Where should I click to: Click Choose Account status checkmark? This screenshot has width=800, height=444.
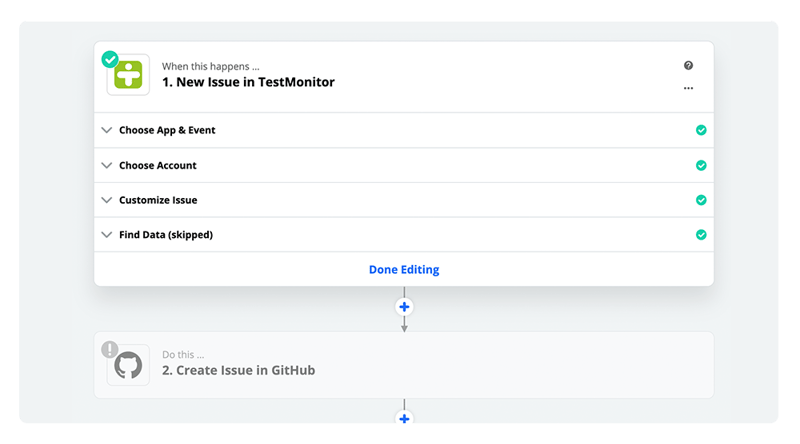click(701, 165)
